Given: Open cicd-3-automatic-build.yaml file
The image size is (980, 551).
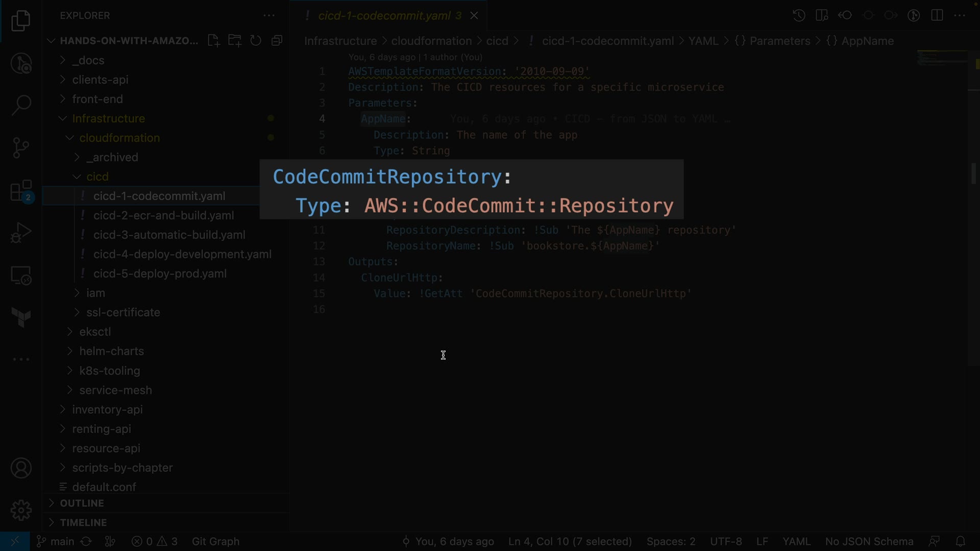Looking at the screenshot, I should pyautogui.click(x=169, y=235).
